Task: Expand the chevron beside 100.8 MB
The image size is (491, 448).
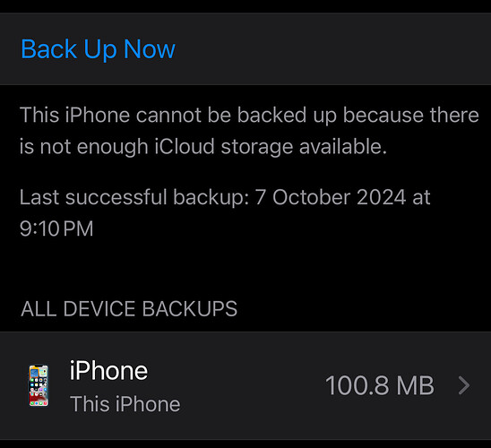Action: point(464,385)
